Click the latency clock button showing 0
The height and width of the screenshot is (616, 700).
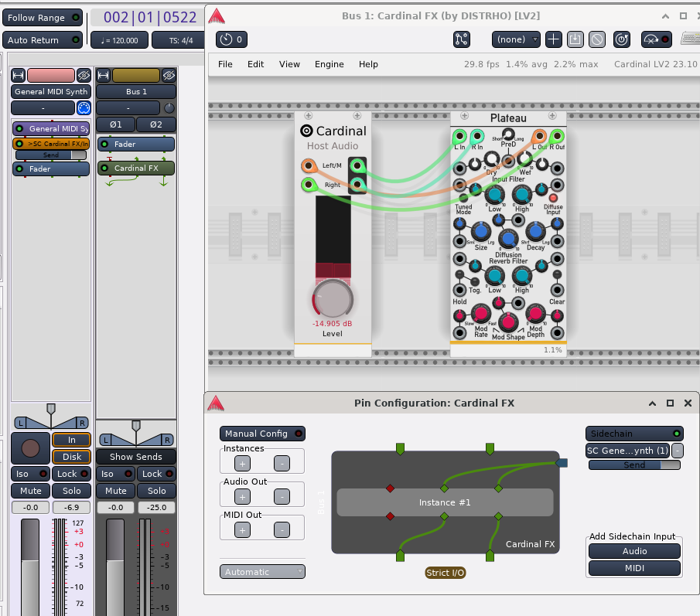pos(230,39)
